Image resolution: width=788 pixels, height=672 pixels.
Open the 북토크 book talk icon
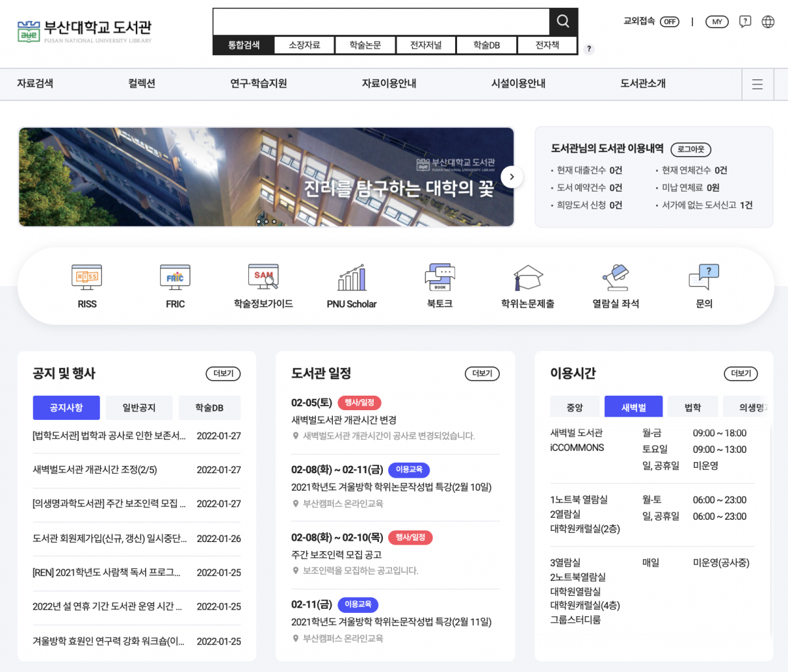pos(439,278)
